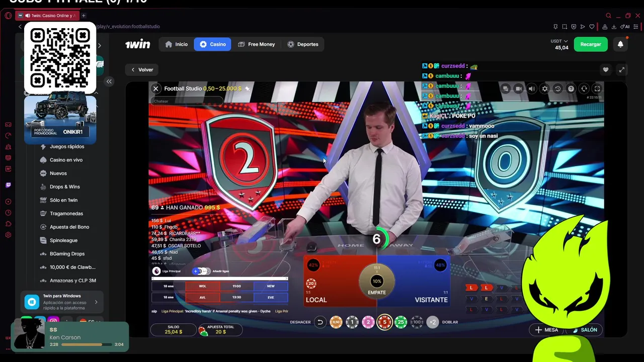The height and width of the screenshot is (362, 644).
Task: Click the notifications bell icon
Action: (x=620, y=44)
